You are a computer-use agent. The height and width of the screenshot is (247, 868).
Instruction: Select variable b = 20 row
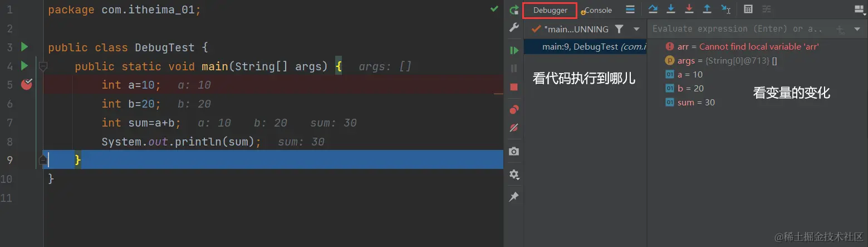(x=685, y=89)
